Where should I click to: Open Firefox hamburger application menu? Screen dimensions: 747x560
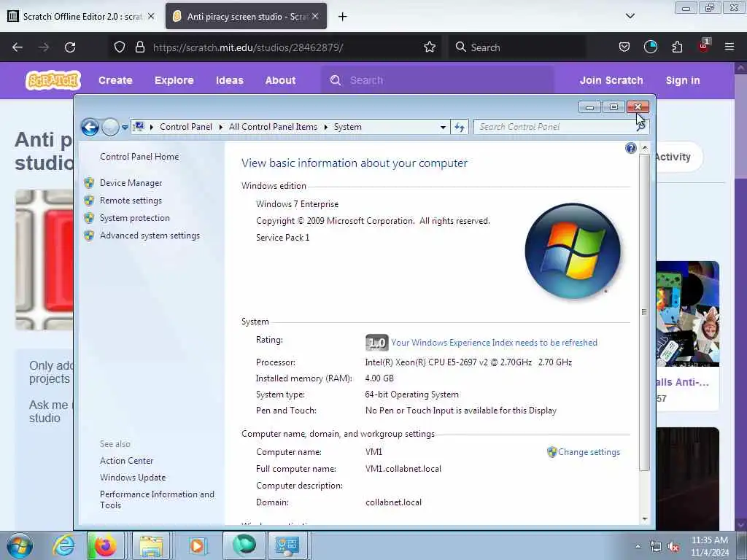(x=729, y=47)
